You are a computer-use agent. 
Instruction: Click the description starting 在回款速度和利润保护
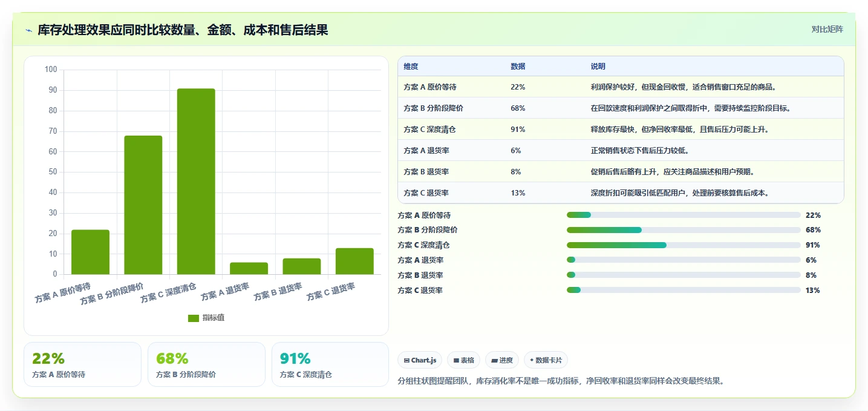(691, 108)
